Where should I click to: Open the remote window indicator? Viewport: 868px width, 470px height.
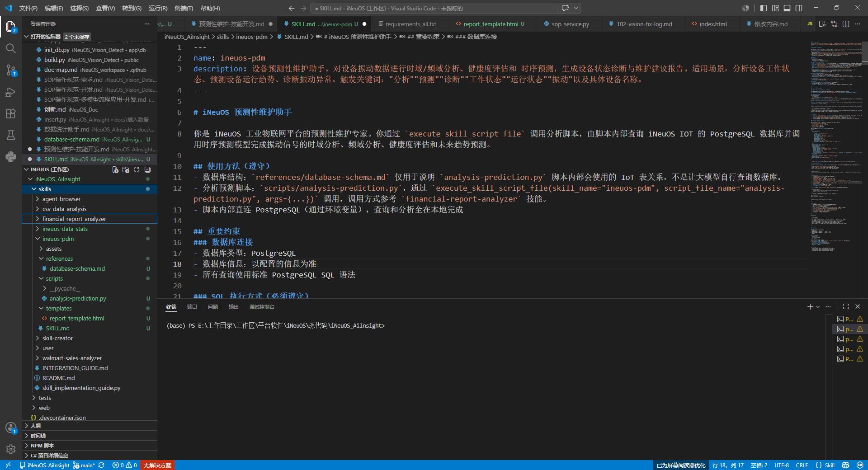click(8, 465)
